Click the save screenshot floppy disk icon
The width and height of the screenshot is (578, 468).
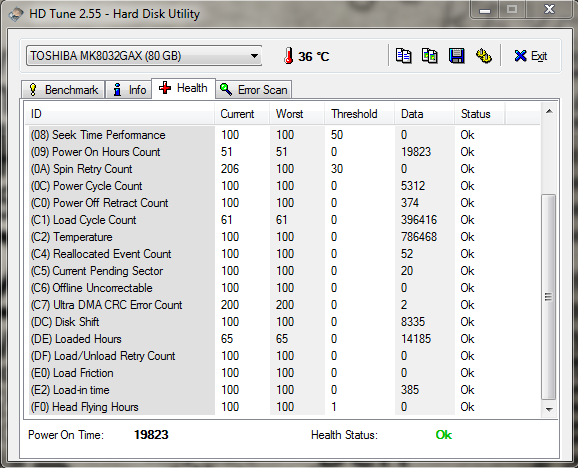tap(456, 56)
